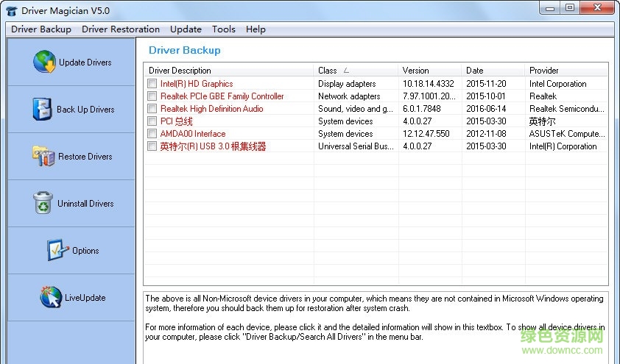Screen dimensions: 620x364
Task: Select the 英特尔(R) USB 3.0 根集线器 name
Action: click(x=213, y=146)
